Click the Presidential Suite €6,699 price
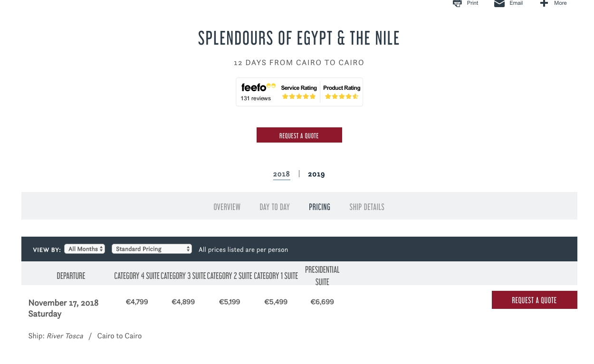This screenshot has height=364, width=594. click(x=322, y=302)
